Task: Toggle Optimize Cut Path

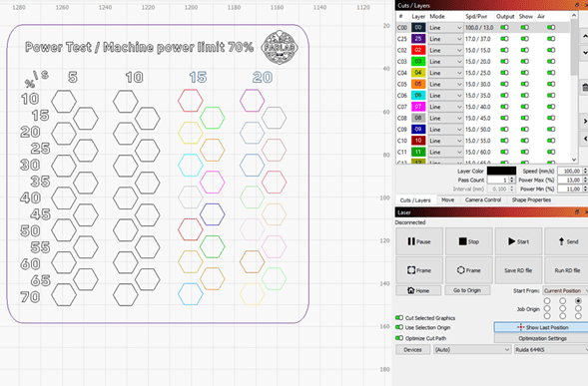Action: [x=399, y=338]
